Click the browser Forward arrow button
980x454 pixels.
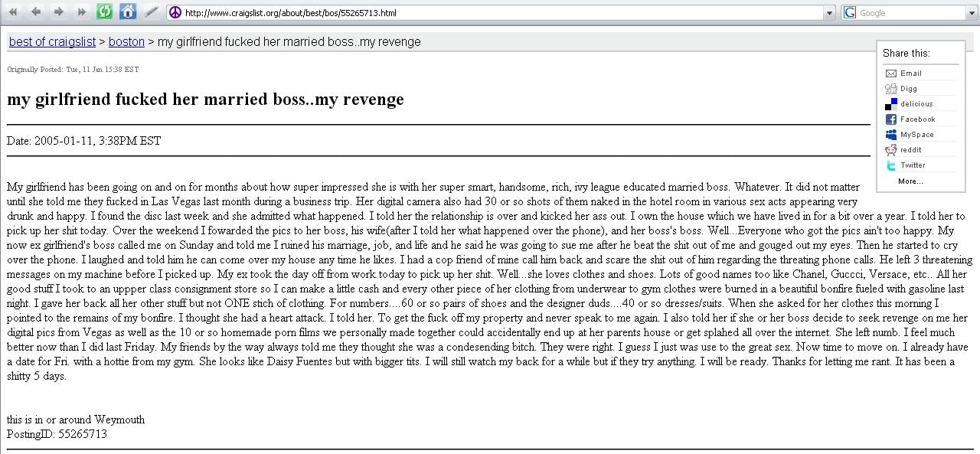(59, 12)
